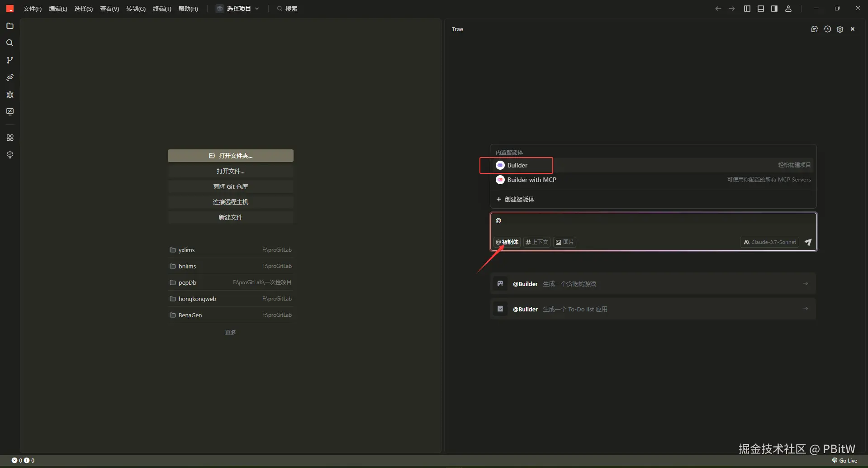Viewport: 868px width, 468px height.
Task: Open the 查看(V) menu
Action: pyautogui.click(x=109, y=9)
